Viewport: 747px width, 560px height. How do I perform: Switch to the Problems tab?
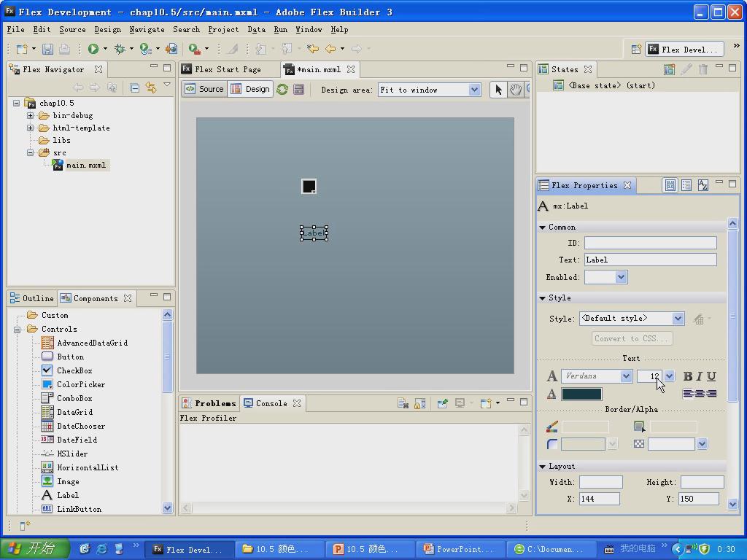[209, 403]
